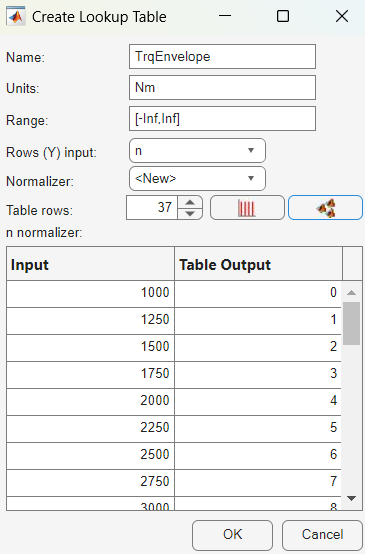Click the table scrollbar up arrow
Viewport: 365px width, 554px height.
351,293
